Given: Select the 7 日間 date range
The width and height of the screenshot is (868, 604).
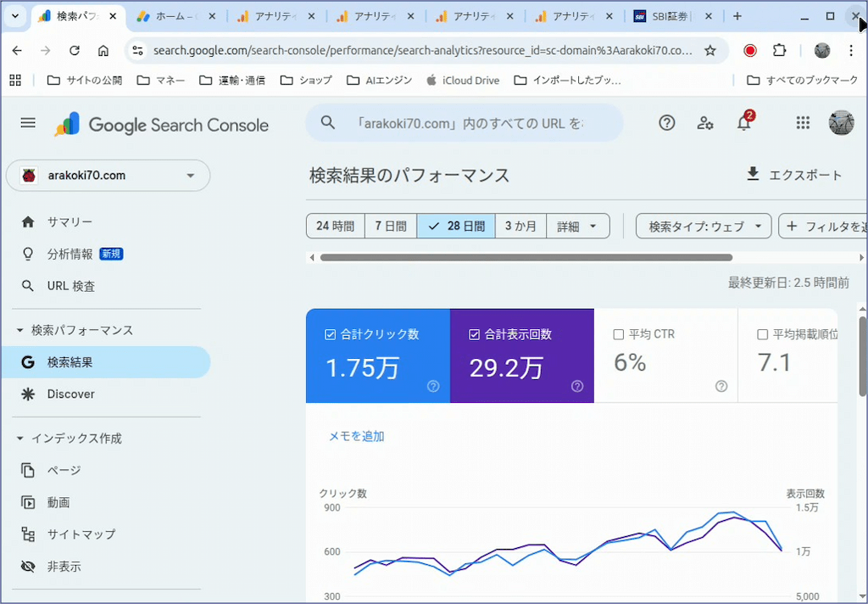Looking at the screenshot, I should [391, 226].
